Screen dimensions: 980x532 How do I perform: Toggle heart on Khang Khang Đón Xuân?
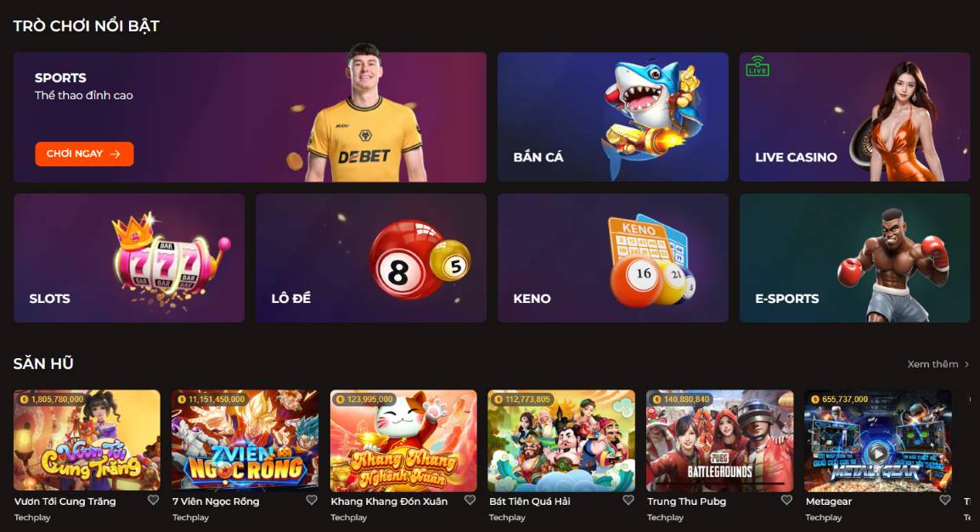[470, 500]
